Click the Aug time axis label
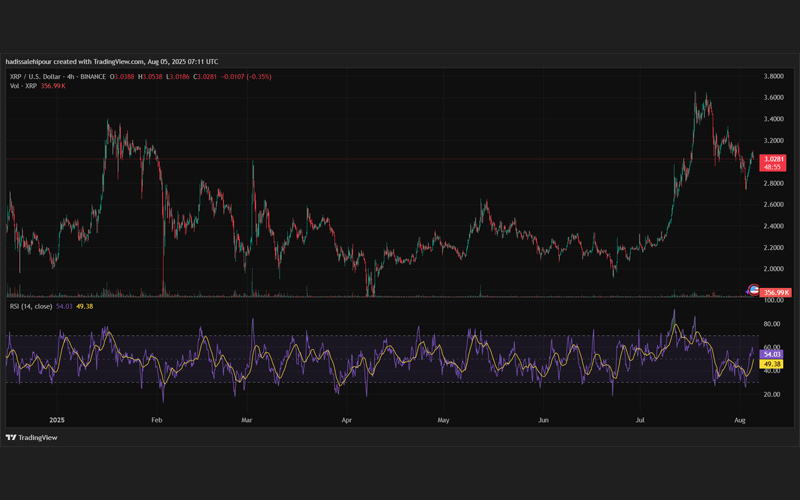 click(x=740, y=420)
